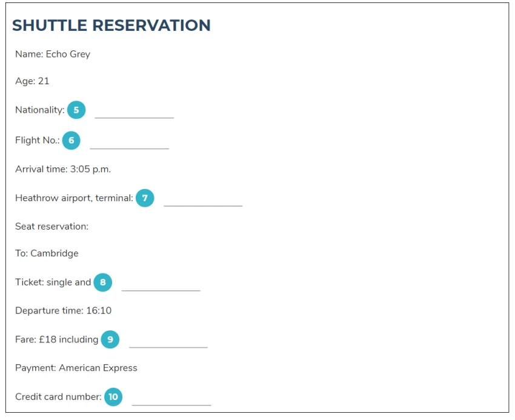Viewport: 515px width, 420px height.
Task: Click the Arrival time 3:05 p.m. text
Action: [x=63, y=169]
